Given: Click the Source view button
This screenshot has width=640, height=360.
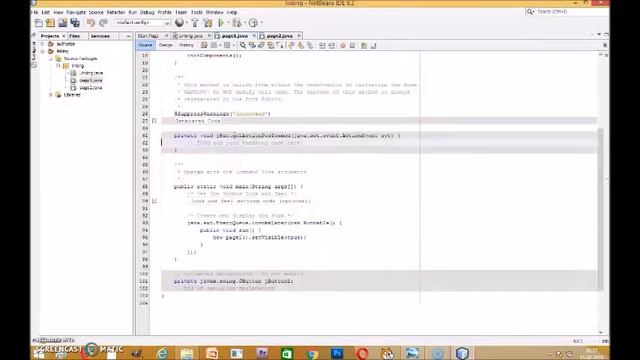Looking at the screenshot, I should [145, 45].
